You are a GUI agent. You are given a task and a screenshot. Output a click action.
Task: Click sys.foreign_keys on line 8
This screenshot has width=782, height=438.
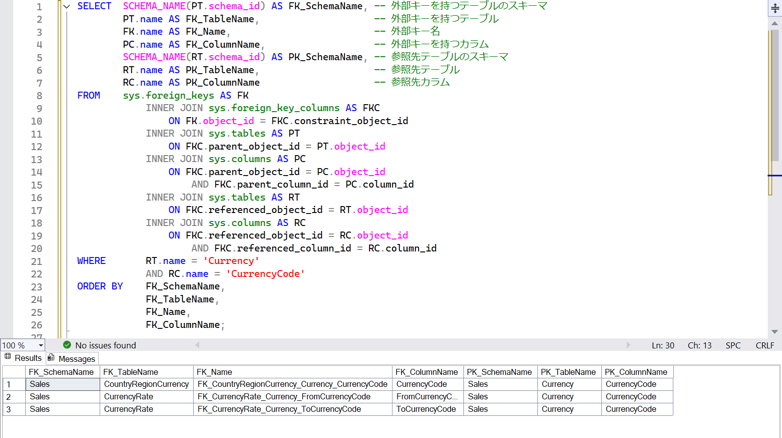169,95
